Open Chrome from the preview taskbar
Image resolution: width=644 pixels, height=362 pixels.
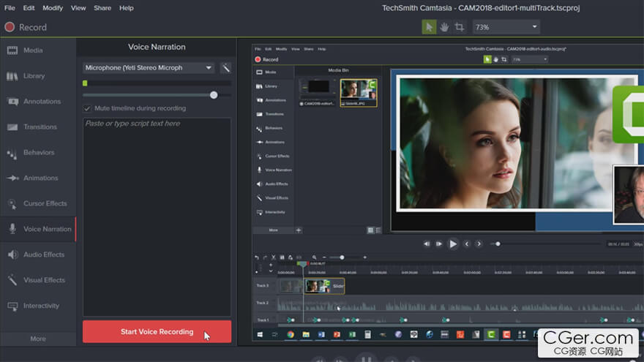pyautogui.click(x=291, y=335)
